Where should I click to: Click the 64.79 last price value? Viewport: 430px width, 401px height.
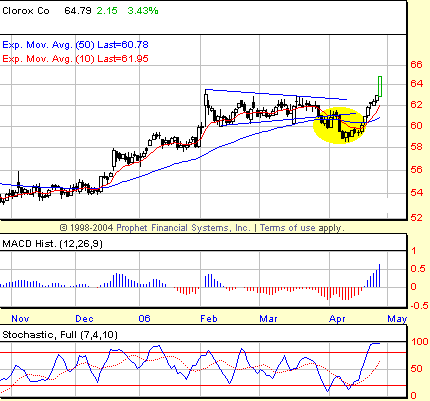(x=78, y=11)
